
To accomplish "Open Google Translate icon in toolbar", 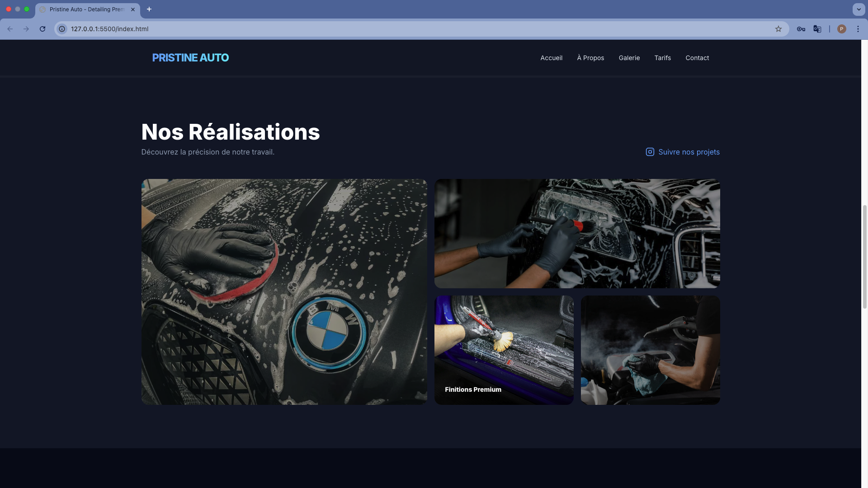I will pos(817,29).
